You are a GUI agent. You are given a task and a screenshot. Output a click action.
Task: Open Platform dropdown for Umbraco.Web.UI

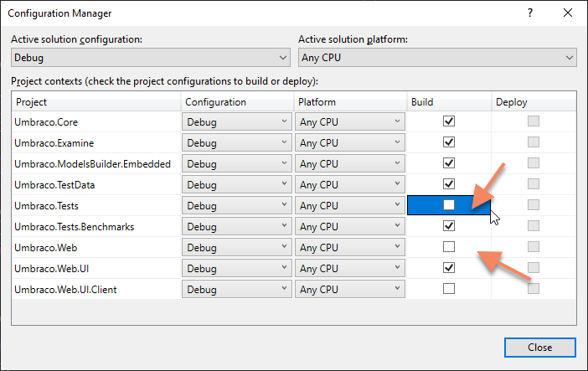(x=350, y=268)
